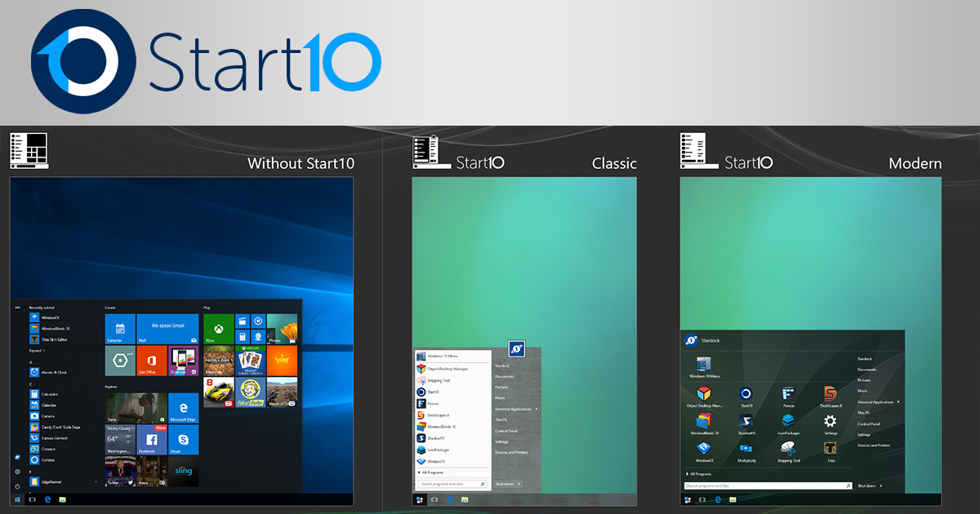980x514 pixels.
Task: Open Multiplicity in the Modern start menu
Action: click(x=746, y=450)
